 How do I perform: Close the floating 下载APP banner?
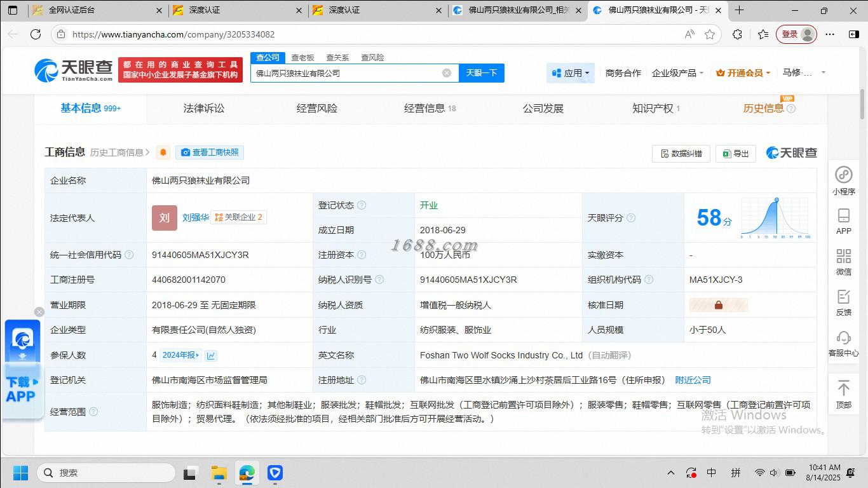39,312
